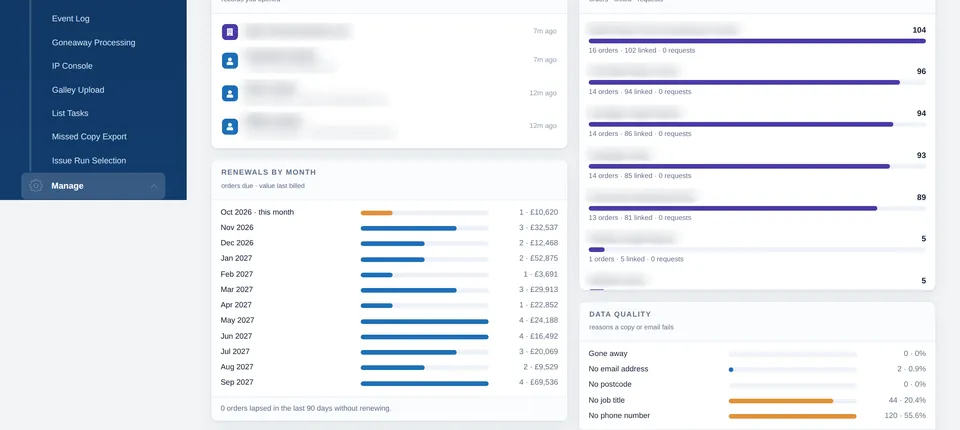The image size is (960, 430).
Task: Select the Apr 2027 month label
Action: click(236, 305)
